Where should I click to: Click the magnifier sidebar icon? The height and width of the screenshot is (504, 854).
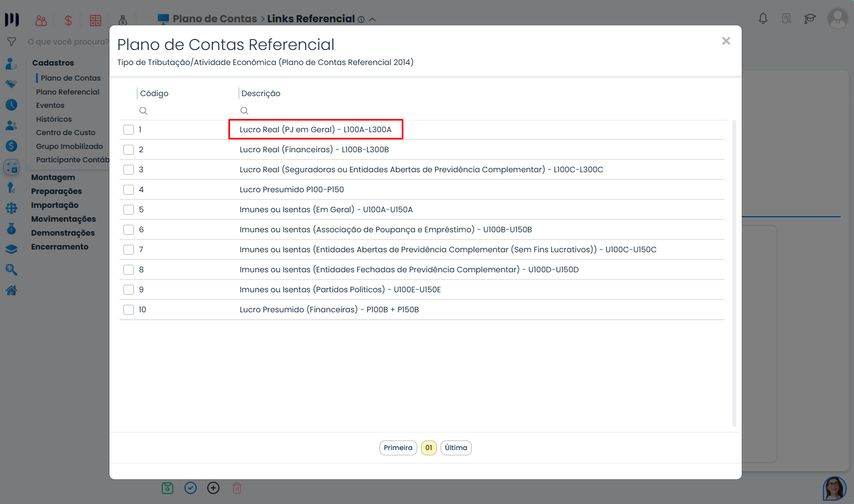pos(11,270)
